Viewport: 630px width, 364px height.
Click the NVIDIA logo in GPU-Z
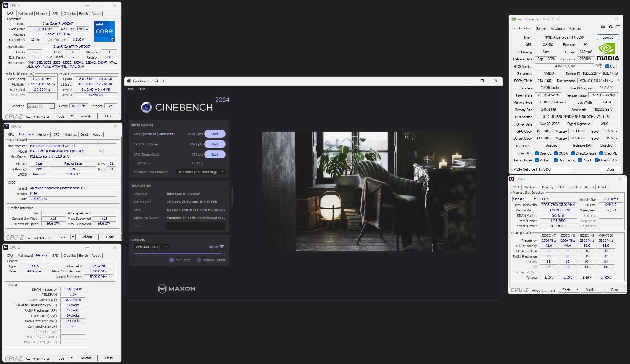click(608, 52)
